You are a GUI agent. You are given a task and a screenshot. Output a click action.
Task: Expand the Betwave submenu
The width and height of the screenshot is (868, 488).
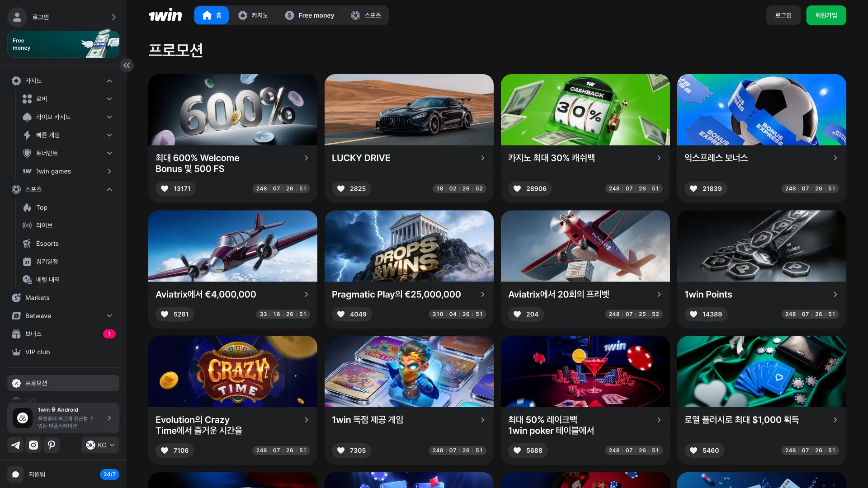coord(109,316)
